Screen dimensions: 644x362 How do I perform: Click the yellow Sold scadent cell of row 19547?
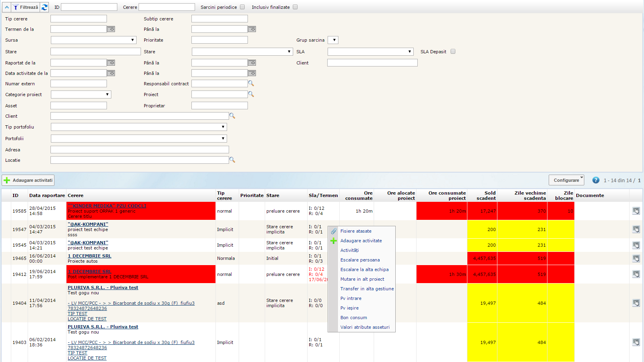tap(482, 229)
